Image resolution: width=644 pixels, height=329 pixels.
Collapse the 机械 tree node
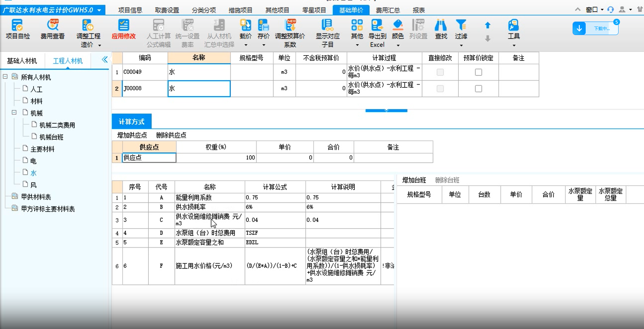click(x=14, y=112)
